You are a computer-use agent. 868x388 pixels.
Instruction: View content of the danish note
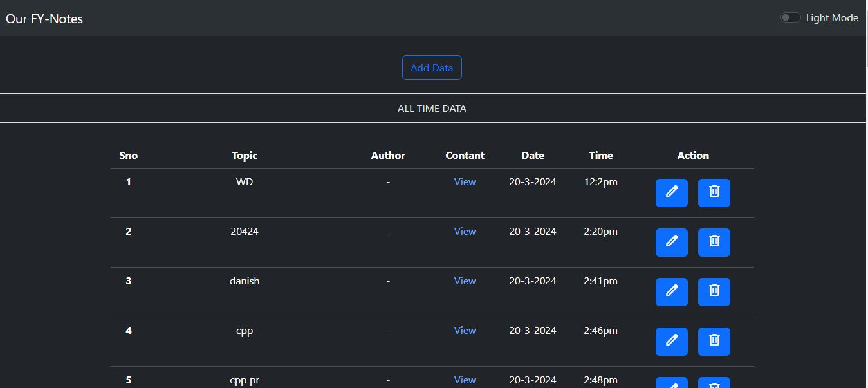465,281
